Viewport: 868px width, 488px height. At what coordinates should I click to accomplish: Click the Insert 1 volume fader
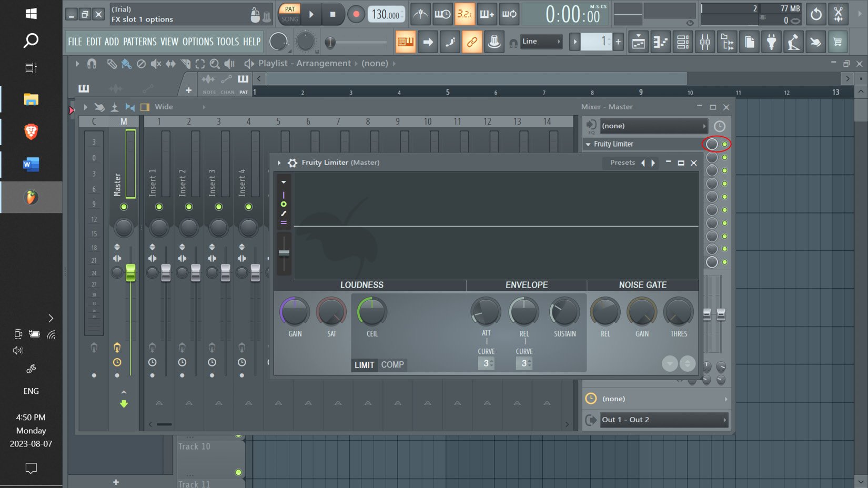pyautogui.click(x=166, y=272)
